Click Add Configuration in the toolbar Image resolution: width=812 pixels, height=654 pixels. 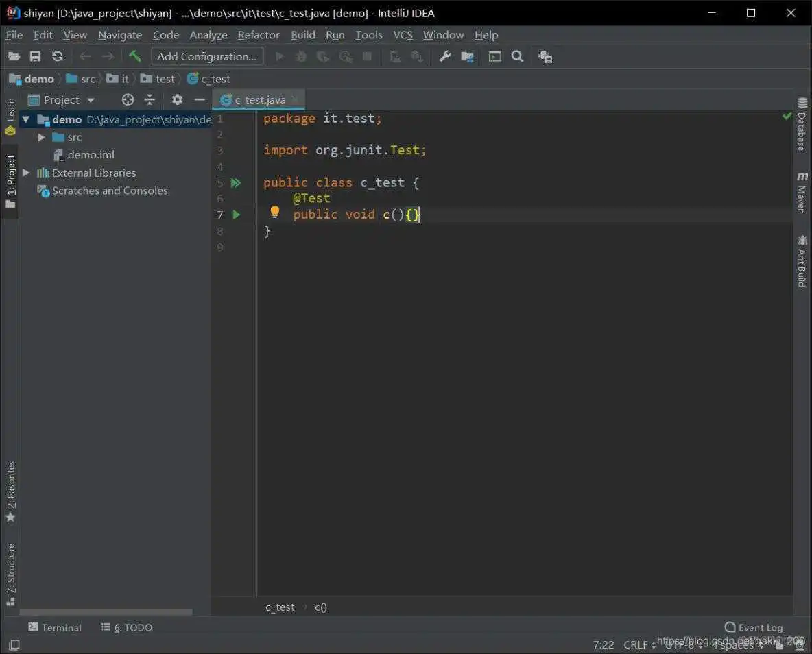tap(206, 56)
